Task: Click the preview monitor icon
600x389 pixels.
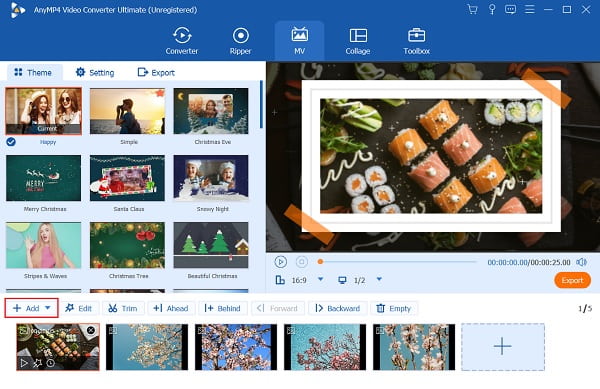Action: (342, 280)
